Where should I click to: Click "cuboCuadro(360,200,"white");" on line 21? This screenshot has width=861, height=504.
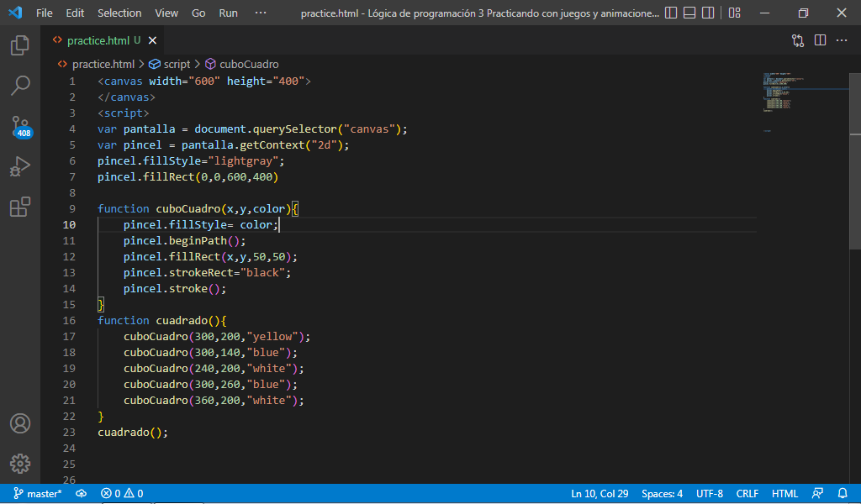coord(214,401)
